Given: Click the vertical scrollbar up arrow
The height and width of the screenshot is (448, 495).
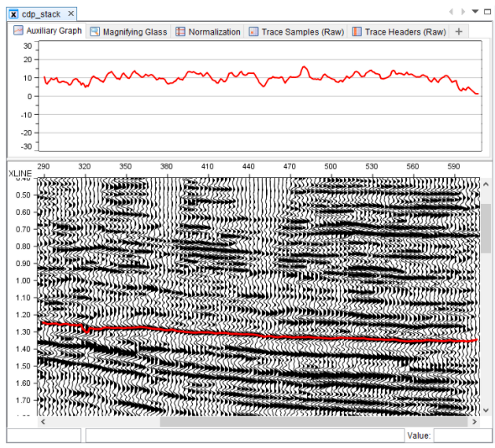Looking at the screenshot, I should point(486,184).
